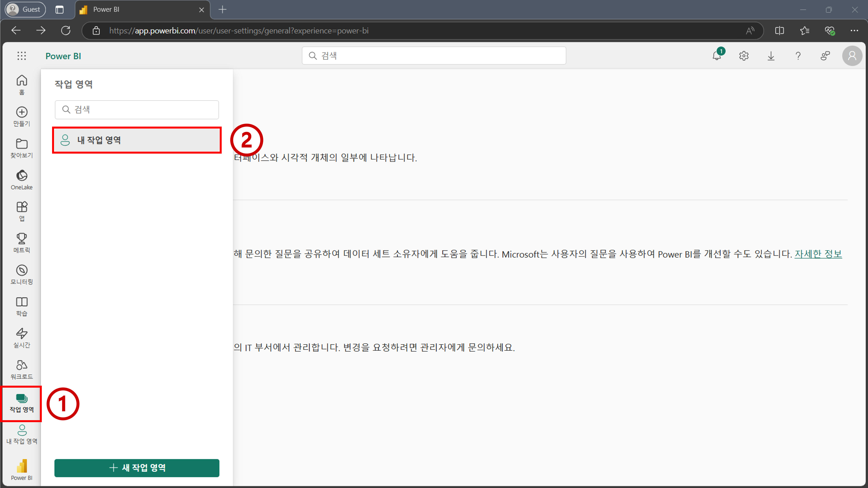
Task: View site information lock icon
Action: click(x=96, y=31)
